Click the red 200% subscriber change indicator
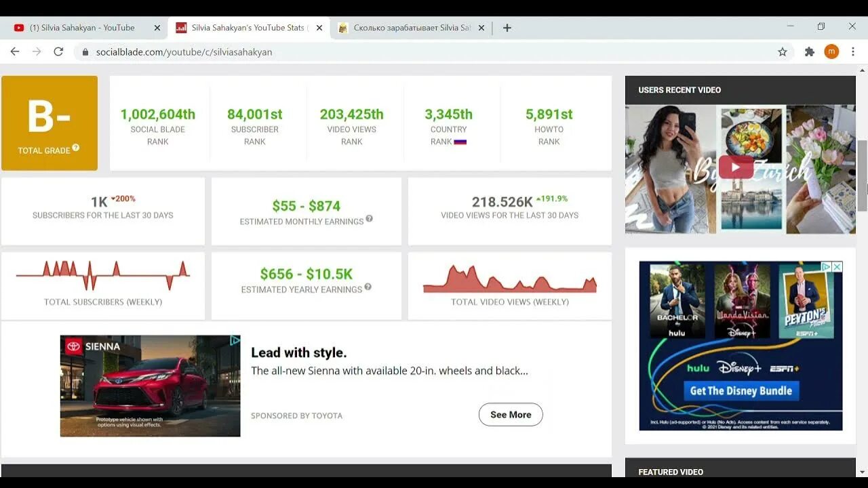This screenshot has width=868, height=488. pyautogui.click(x=123, y=199)
